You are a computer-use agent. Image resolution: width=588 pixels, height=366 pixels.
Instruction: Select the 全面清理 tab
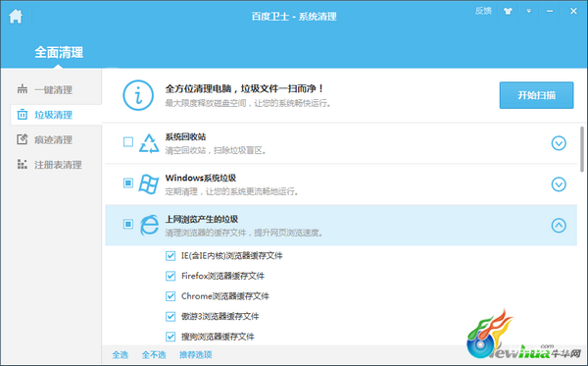59,52
